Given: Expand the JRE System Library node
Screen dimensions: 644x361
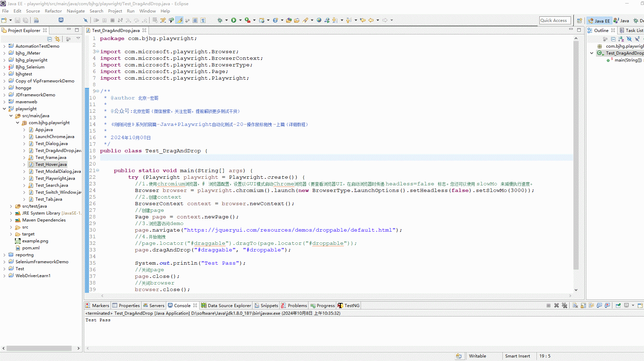Looking at the screenshot, I should click(11, 213).
